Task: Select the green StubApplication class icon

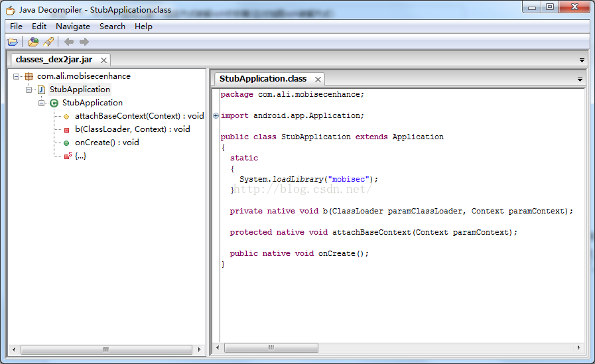Action: tap(54, 103)
